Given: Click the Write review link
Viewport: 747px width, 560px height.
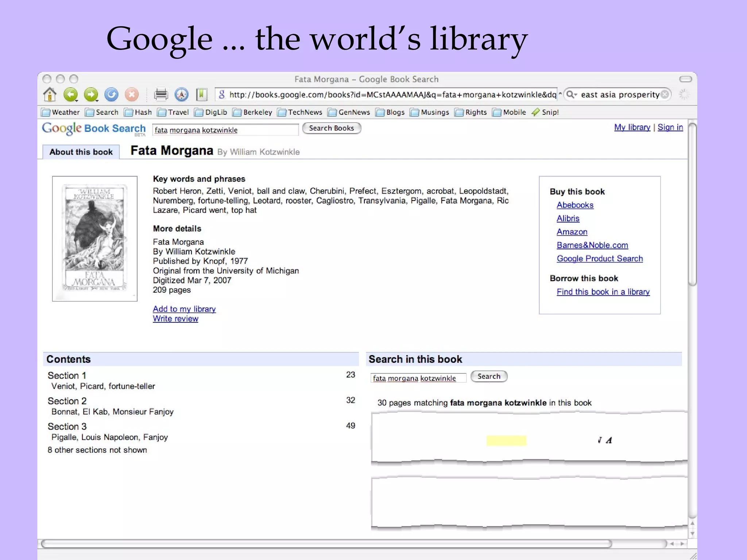Looking at the screenshot, I should 175,319.
